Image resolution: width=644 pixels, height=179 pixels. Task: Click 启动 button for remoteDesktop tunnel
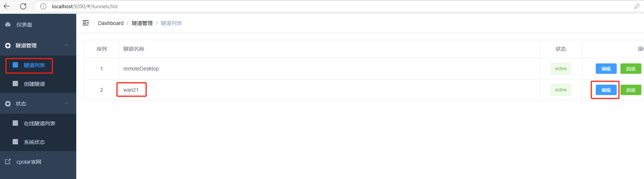[631, 69]
